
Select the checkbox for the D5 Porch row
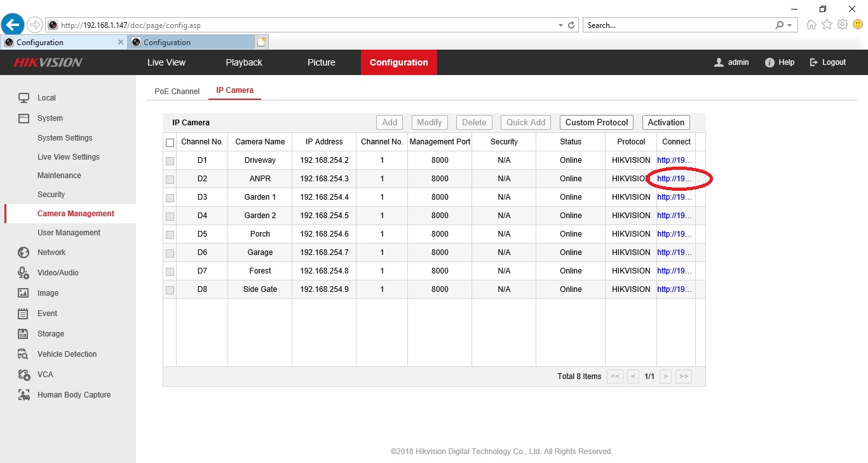click(170, 235)
